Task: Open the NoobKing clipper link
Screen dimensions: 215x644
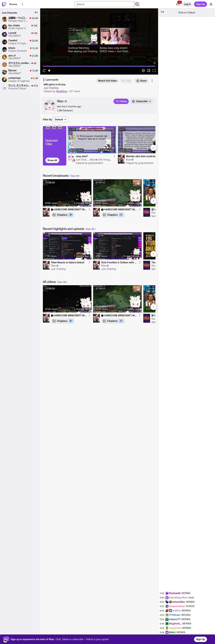Action: (62, 91)
